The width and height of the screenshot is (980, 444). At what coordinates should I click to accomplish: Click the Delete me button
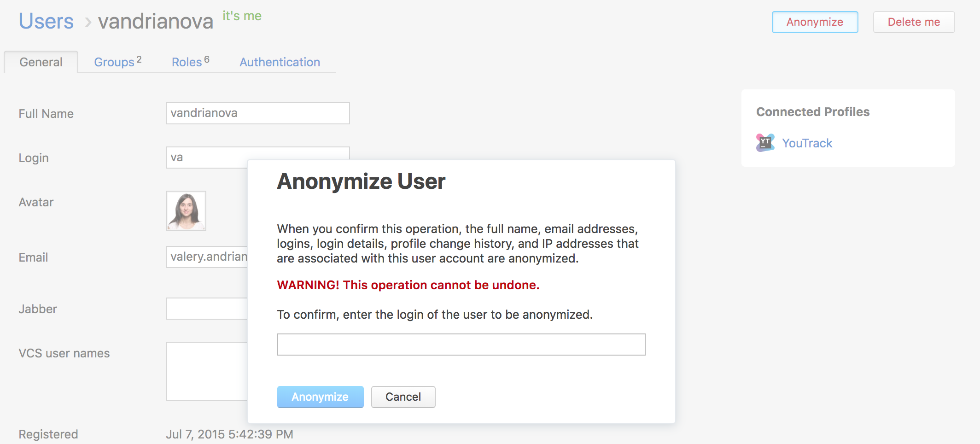pyautogui.click(x=914, y=22)
